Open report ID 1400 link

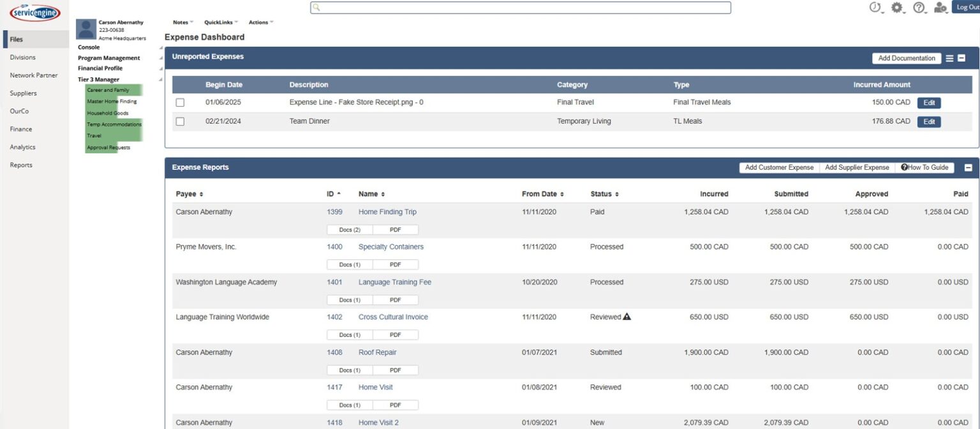coord(335,247)
